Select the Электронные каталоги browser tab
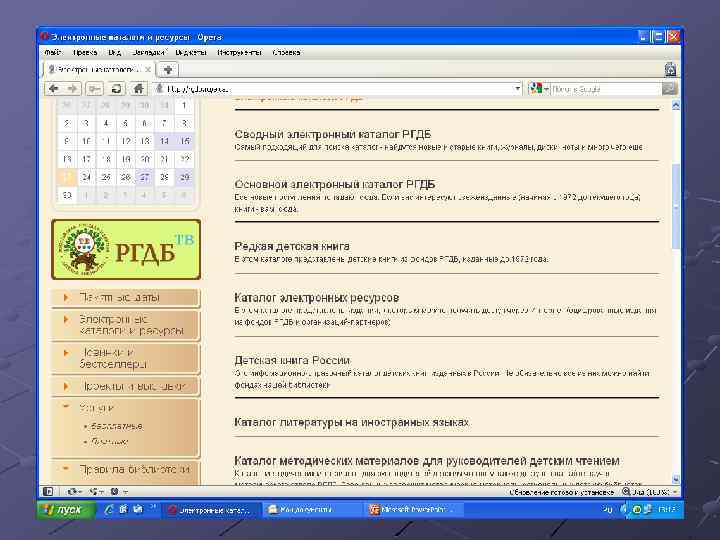This screenshot has width=720, height=540. point(99,70)
